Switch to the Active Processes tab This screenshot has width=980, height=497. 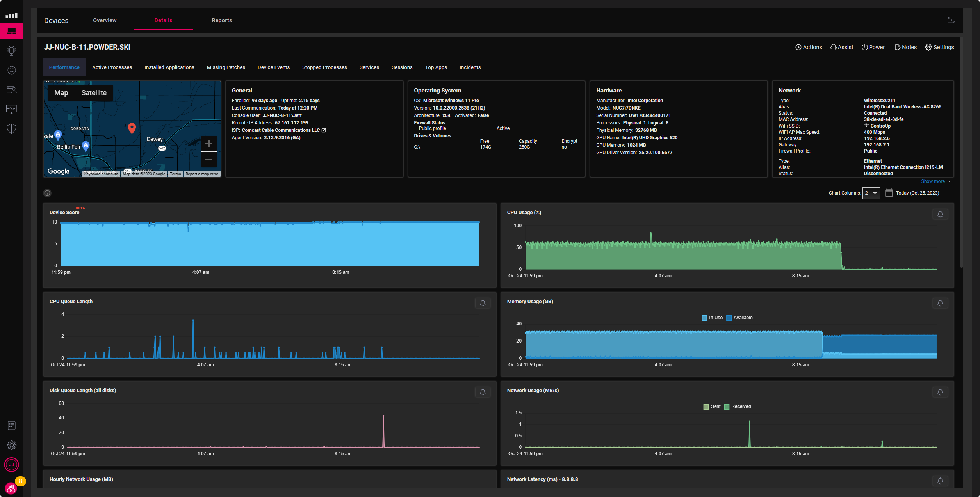click(x=112, y=67)
